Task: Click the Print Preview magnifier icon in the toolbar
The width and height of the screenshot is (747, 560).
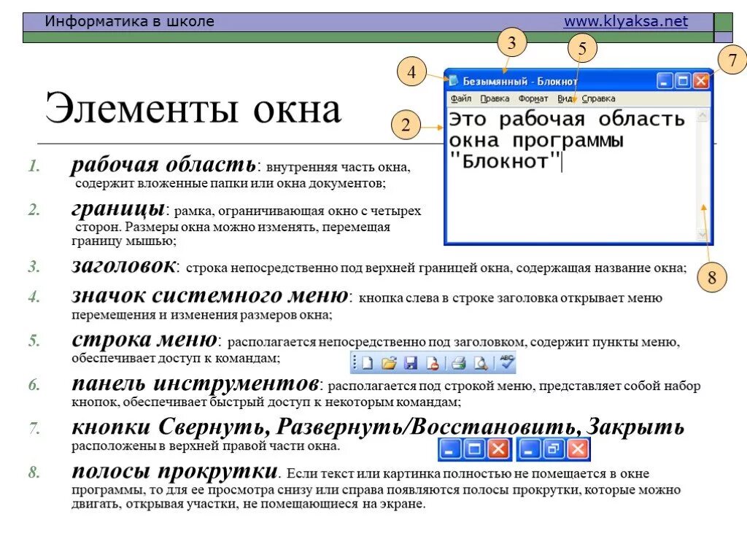Action: pos(481,363)
